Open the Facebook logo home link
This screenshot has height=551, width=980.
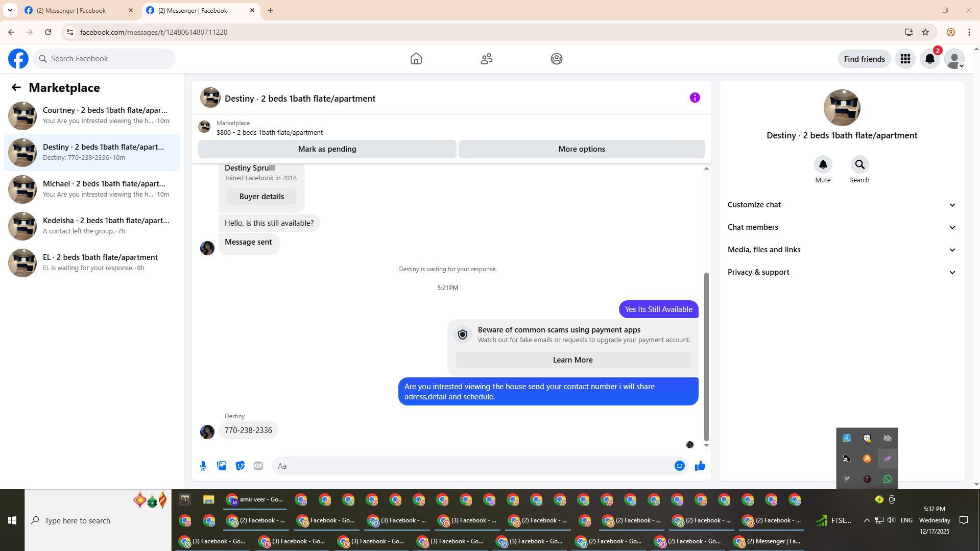tap(18, 59)
